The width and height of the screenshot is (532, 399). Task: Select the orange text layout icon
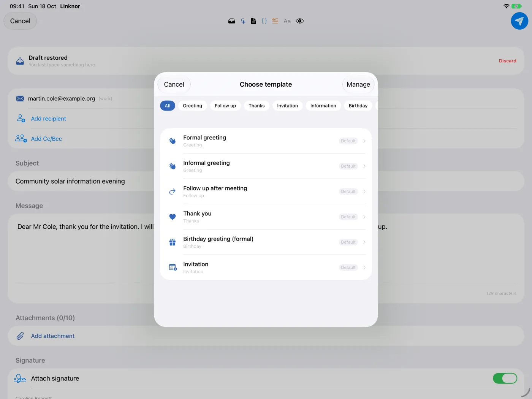pyautogui.click(x=275, y=21)
